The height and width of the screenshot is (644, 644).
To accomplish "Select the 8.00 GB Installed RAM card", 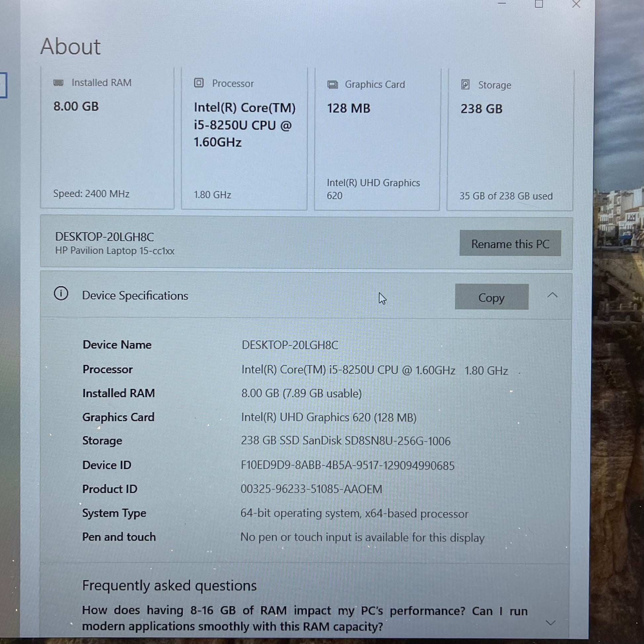I will click(107, 138).
